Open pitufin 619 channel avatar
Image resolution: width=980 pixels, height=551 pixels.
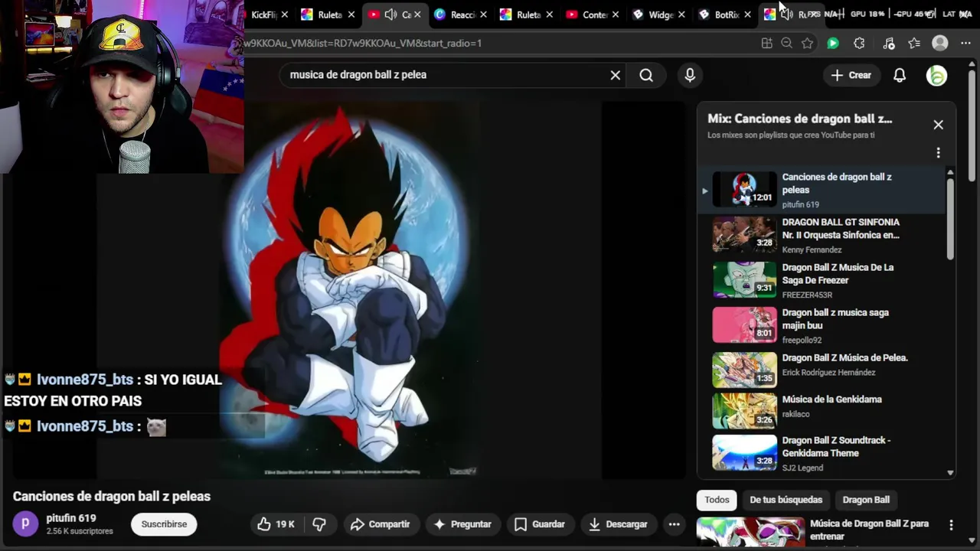[25, 524]
